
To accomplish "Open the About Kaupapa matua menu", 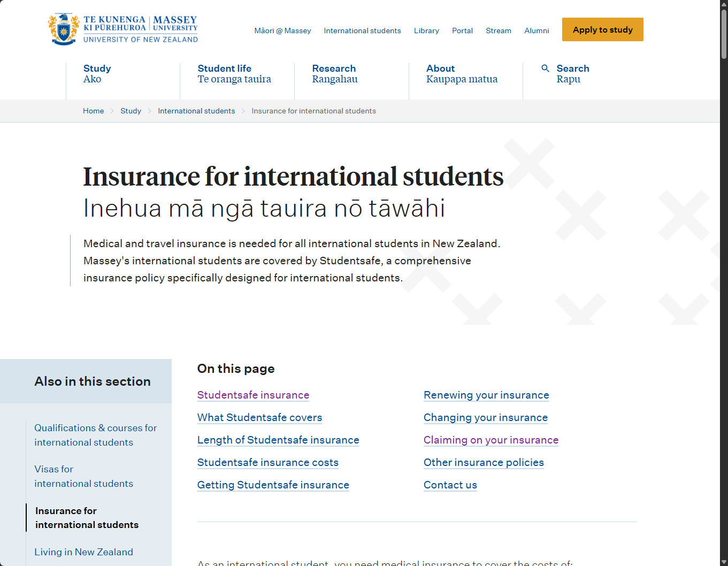I will pyautogui.click(x=462, y=74).
